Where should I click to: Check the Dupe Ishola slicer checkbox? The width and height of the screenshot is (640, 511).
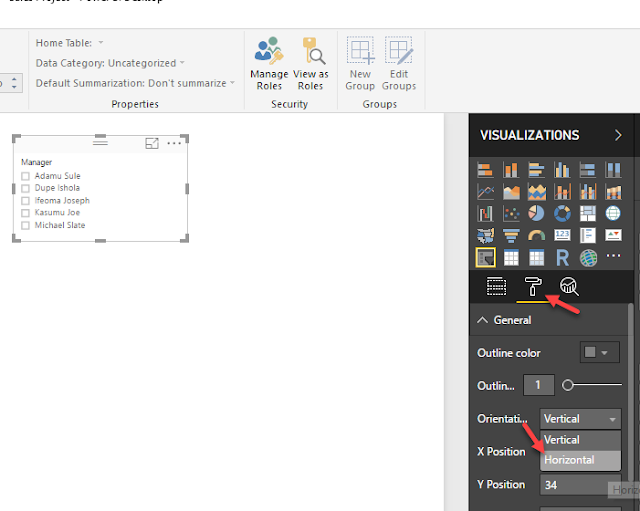[x=25, y=188]
